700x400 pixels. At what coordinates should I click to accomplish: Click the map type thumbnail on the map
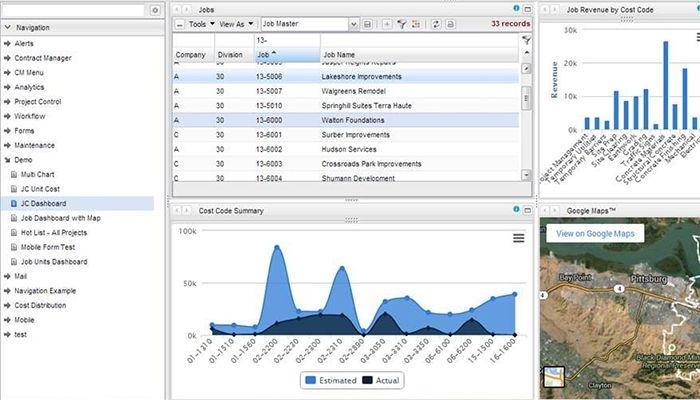coord(554,377)
